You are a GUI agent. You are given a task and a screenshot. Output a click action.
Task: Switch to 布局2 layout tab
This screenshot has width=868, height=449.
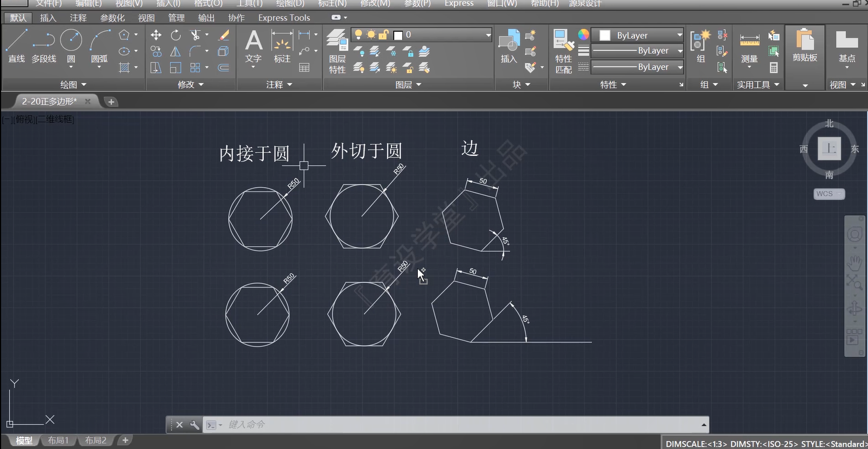click(95, 440)
